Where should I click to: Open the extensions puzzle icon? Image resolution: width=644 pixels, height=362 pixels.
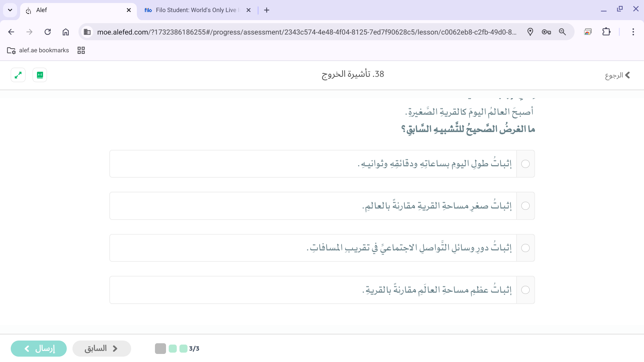click(606, 32)
